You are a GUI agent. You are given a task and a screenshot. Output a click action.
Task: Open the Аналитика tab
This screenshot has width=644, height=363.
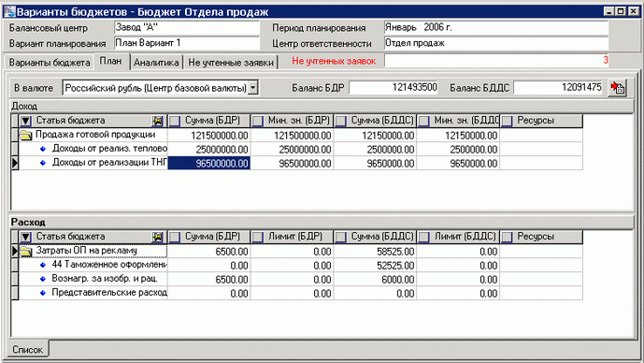point(156,63)
